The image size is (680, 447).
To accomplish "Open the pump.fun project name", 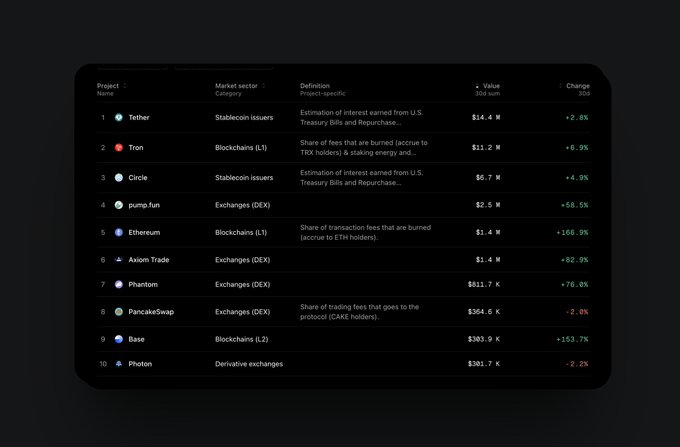I will [144, 205].
